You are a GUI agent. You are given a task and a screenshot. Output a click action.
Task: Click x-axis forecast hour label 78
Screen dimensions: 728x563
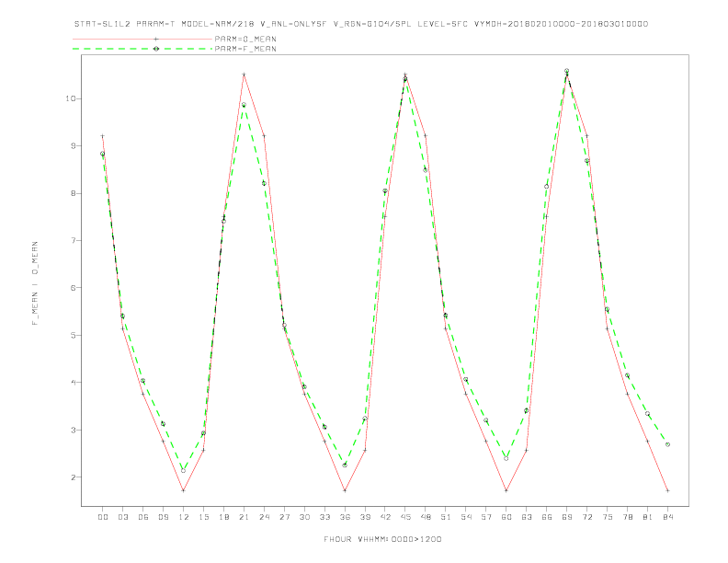(x=627, y=517)
